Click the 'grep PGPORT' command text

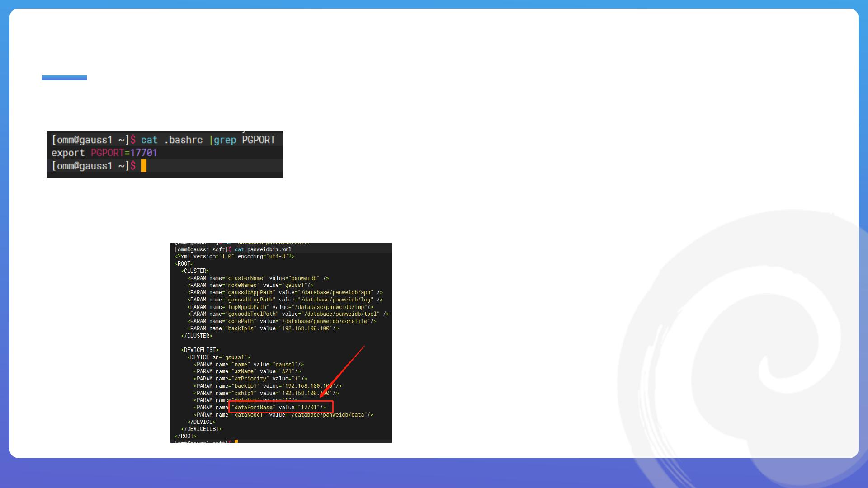[x=245, y=140]
